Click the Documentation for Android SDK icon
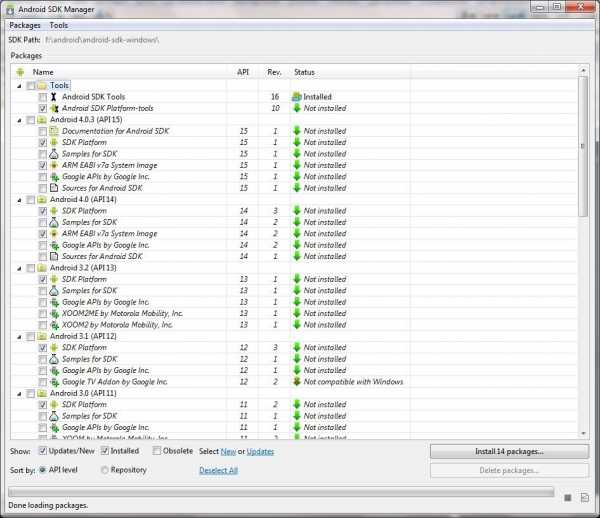The width and height of the screenshot is (600, 518). click(54, 131)
